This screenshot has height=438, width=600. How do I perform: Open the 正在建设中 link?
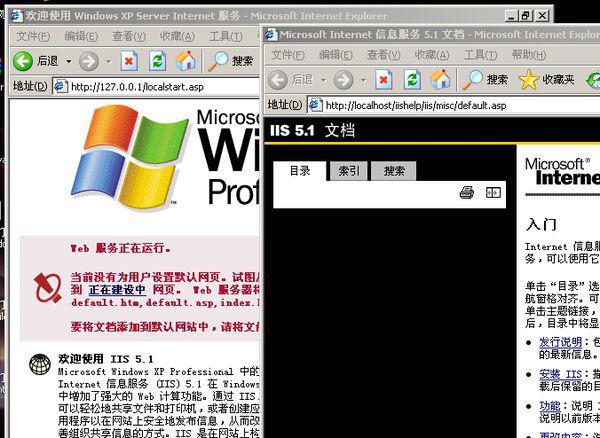pyautogui.click(x=117, y=290)
